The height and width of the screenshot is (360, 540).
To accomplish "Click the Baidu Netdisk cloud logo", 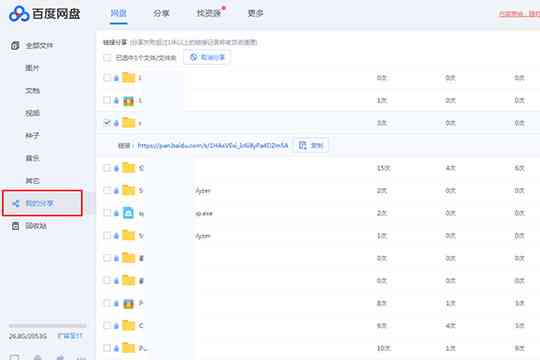I will (x=19, y=14).
